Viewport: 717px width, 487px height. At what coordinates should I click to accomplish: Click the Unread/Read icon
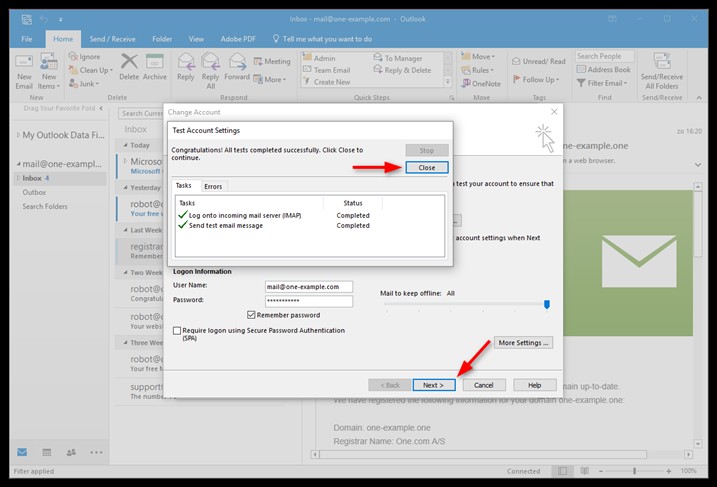(516, 61)
